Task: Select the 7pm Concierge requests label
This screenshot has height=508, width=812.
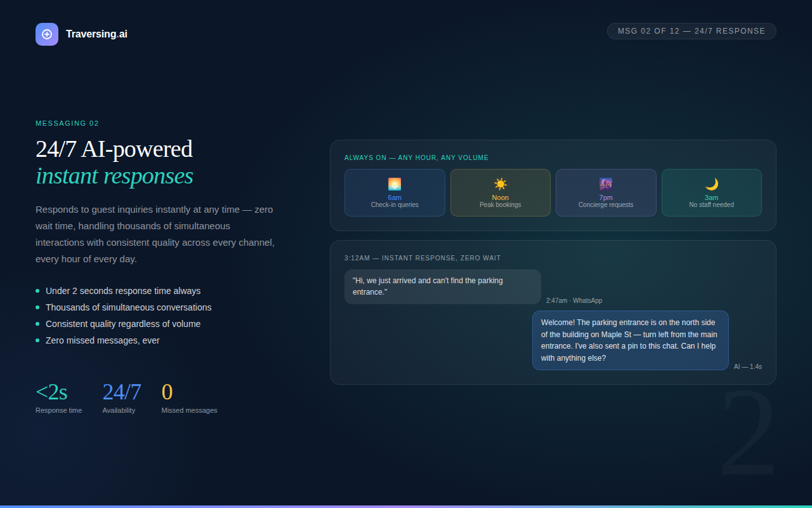Action: tap(606, 201)
